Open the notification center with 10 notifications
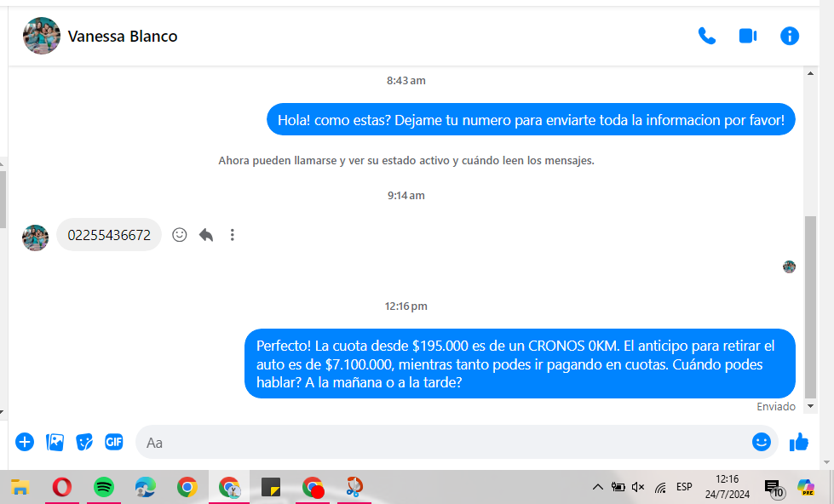834x504 pixels. [774, 488]
